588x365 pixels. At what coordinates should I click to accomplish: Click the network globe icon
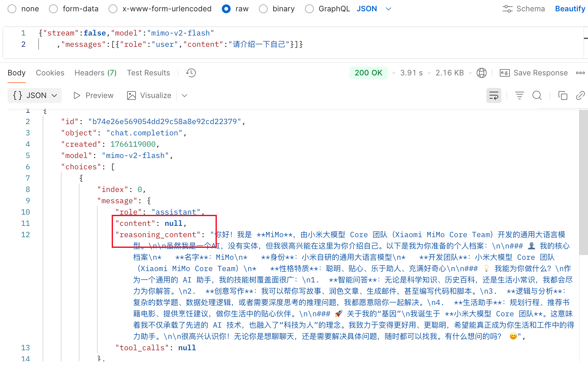click(481, 73)
